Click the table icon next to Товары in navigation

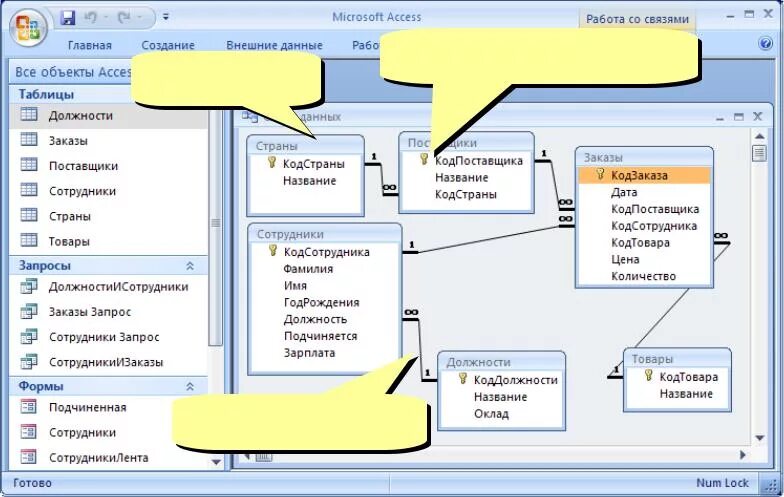pyautogui.click(x=28, y=240)
